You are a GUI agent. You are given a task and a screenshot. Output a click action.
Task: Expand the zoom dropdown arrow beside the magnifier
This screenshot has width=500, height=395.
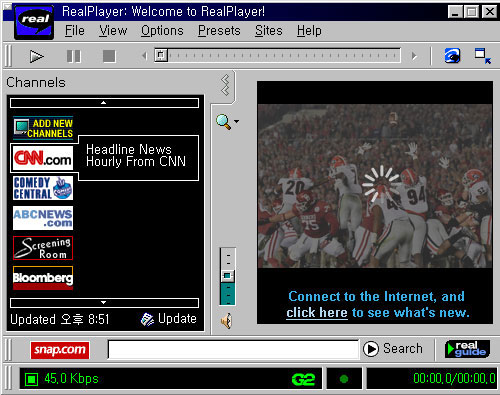click(236, 122)
